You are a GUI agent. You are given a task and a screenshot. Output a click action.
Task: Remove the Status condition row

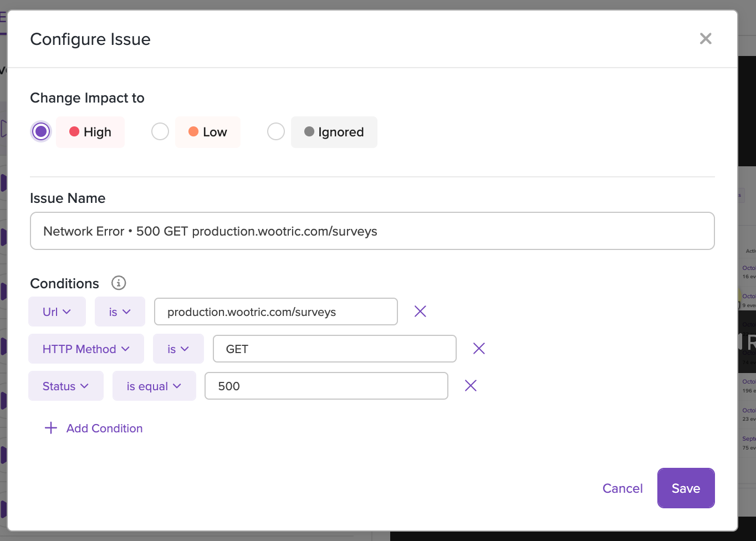point(471,386)
